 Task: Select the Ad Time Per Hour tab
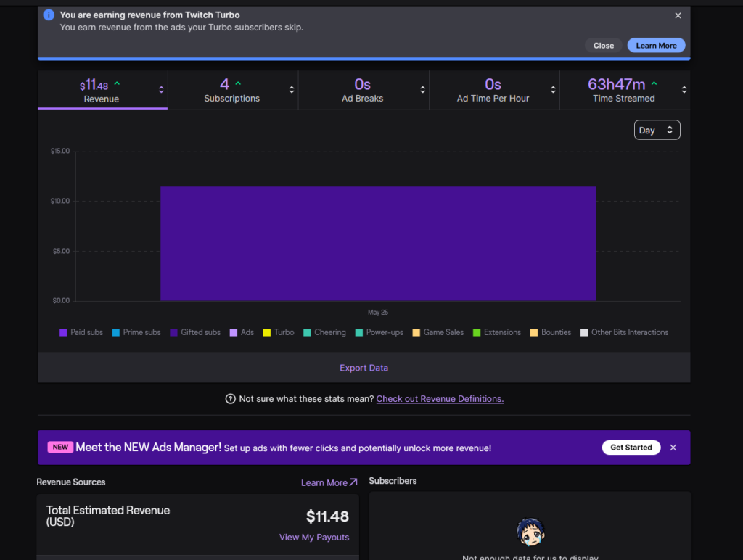pos(494,90)
